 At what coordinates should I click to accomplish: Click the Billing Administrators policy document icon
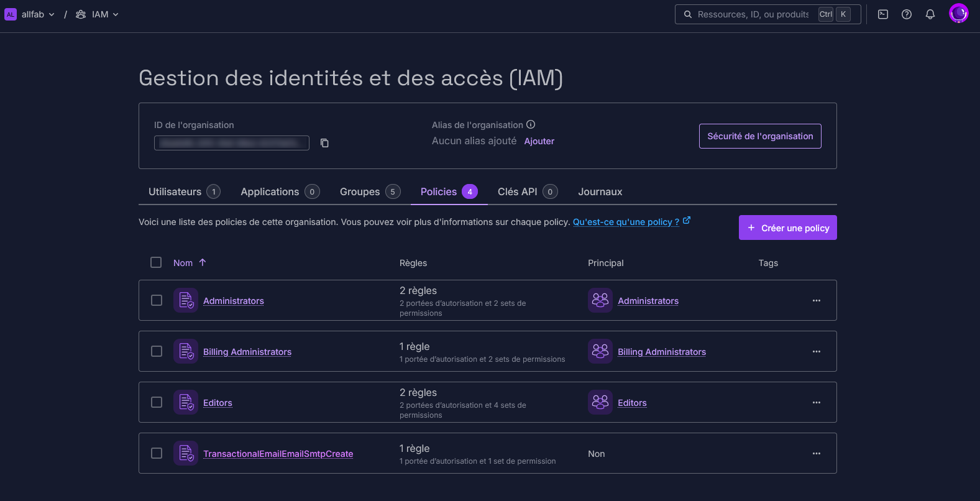pyautogui.click(x=186, y=351)
